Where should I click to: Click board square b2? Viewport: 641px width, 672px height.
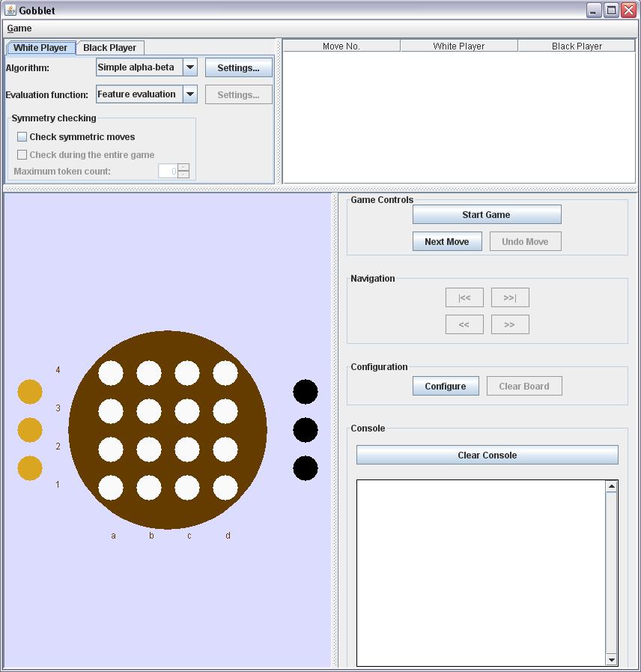(149, 449)
